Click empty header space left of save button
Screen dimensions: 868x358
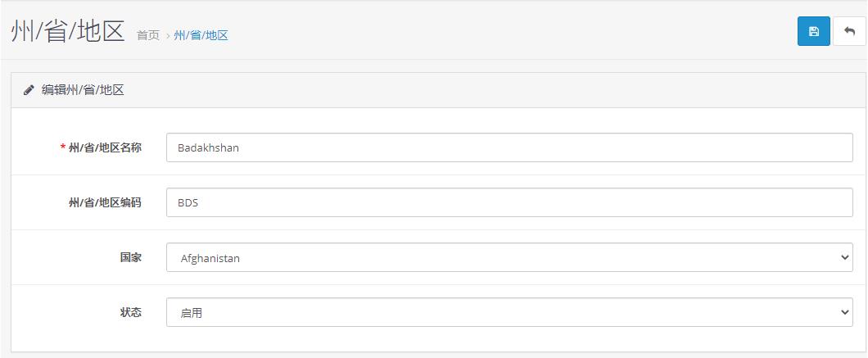point(573,31)
